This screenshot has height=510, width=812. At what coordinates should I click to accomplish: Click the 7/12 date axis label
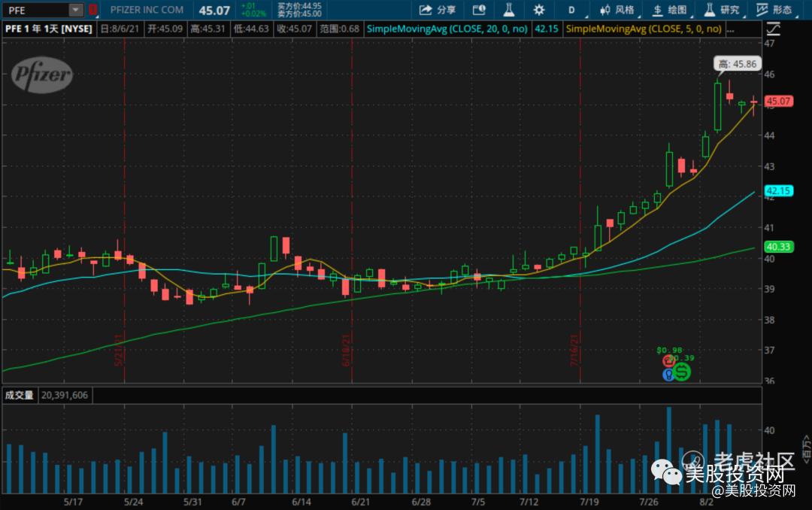tap(529, 502)
